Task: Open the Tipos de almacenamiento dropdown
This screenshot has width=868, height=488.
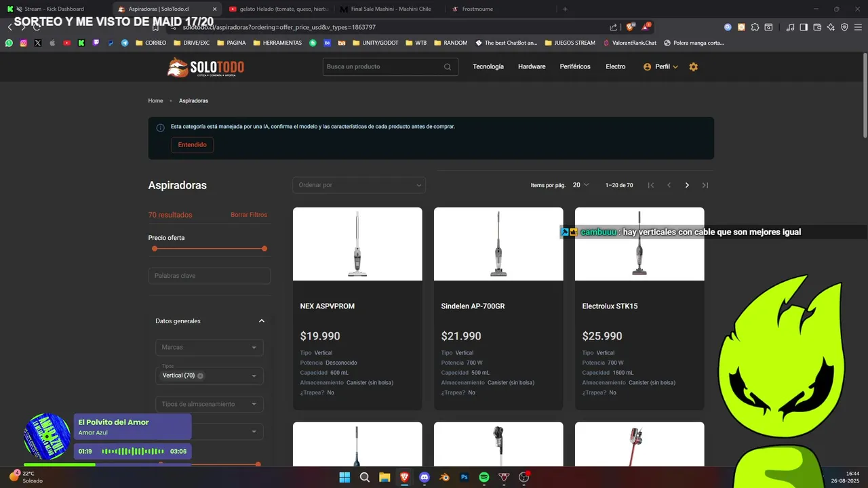Action: pyautogui.click(x=209, y=404)
